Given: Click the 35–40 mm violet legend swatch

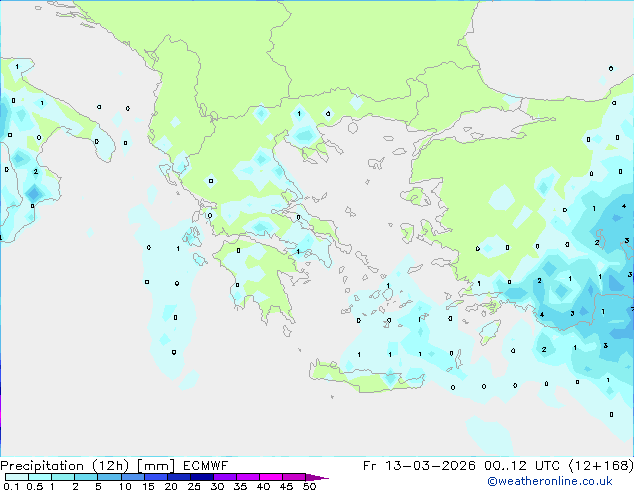Looking at the screenshot, I should click(248, 477).
